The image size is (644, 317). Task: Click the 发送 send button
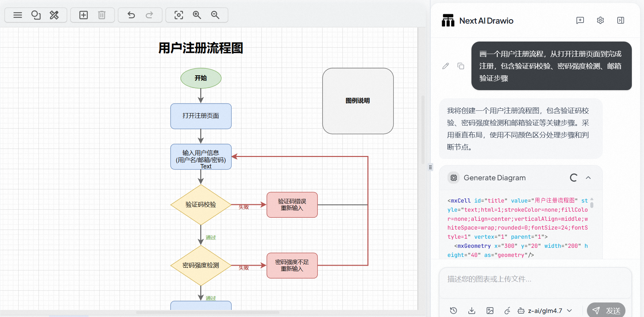(606, 310)
